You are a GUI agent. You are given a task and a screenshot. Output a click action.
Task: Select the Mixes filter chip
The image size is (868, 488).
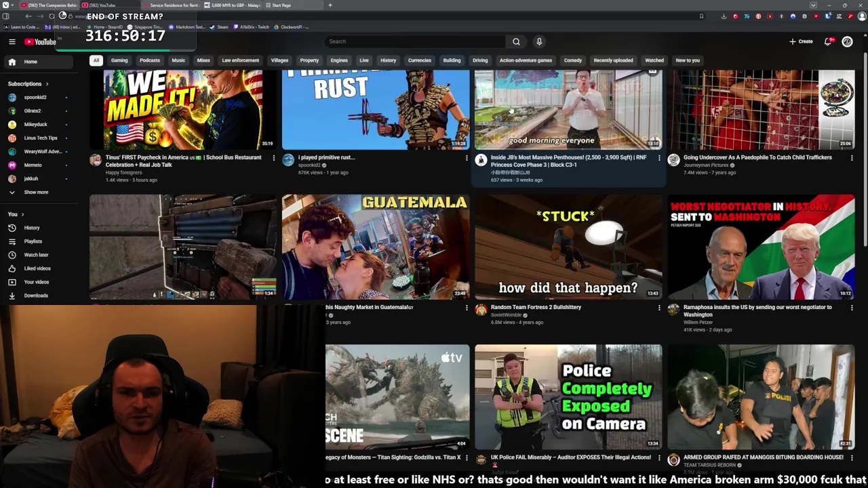203,60
